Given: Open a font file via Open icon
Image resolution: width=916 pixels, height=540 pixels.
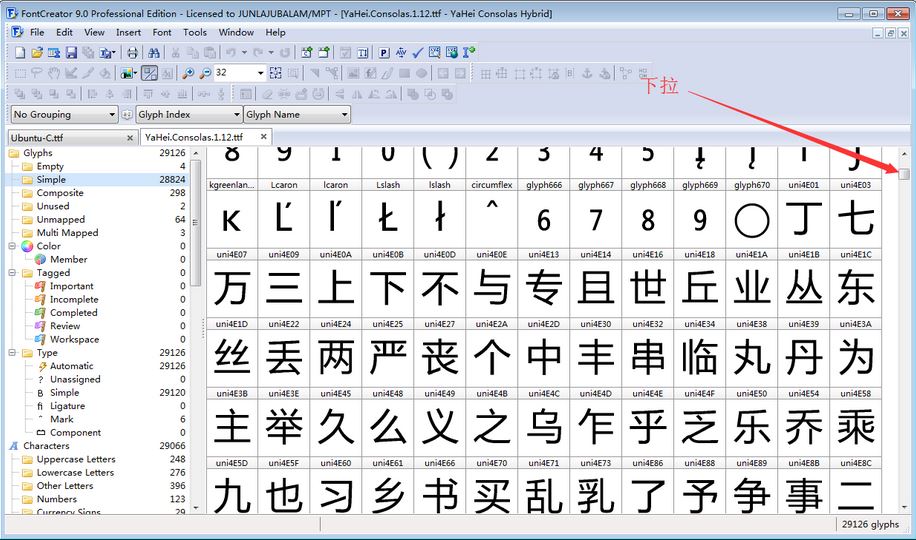Looking at the screenshot, I should (x=37, y=53).
